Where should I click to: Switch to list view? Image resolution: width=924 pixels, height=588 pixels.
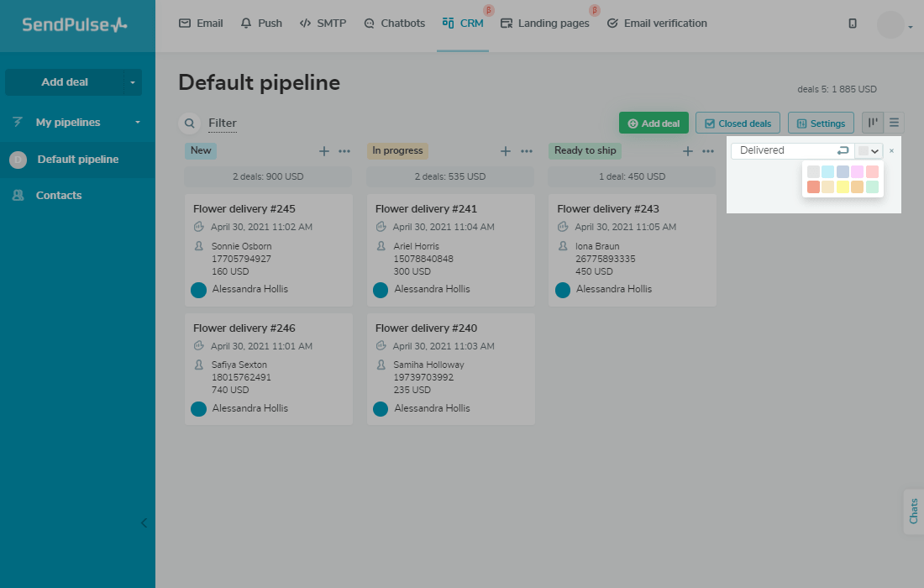(894, 123)
